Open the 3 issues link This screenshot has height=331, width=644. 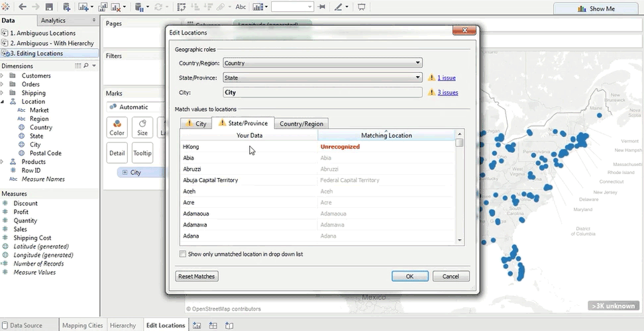point(447,93)
